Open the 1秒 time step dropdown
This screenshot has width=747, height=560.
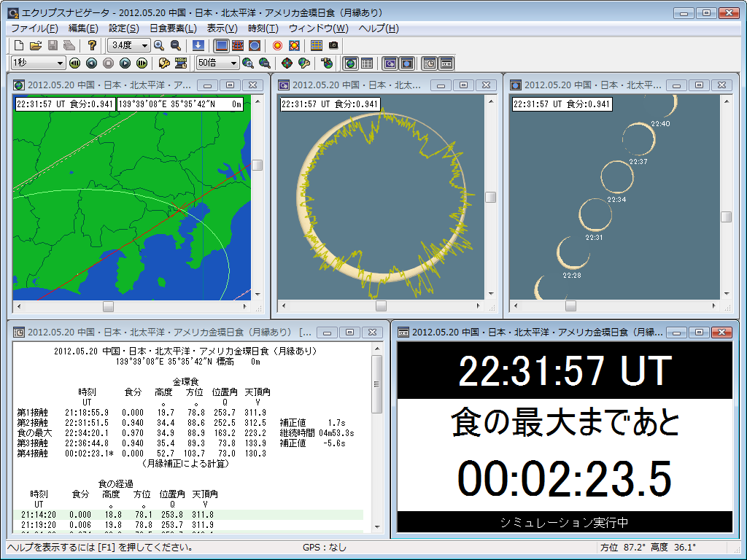tap(60, 63)
